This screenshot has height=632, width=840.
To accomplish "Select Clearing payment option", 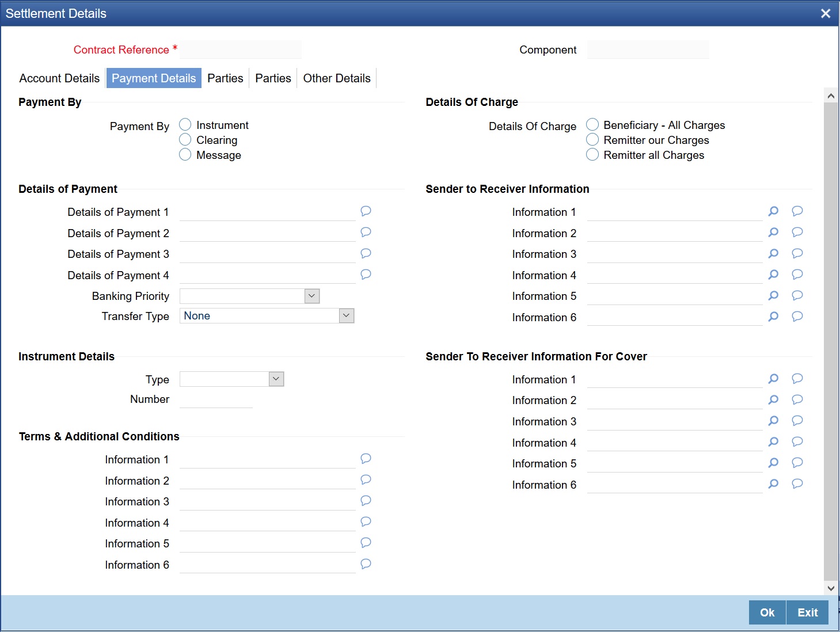I will tap(185, 139).
